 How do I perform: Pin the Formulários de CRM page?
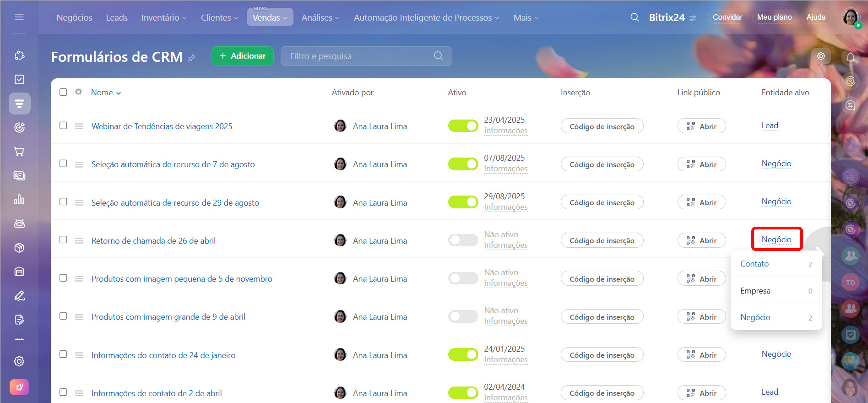click(x=192, y=58)
